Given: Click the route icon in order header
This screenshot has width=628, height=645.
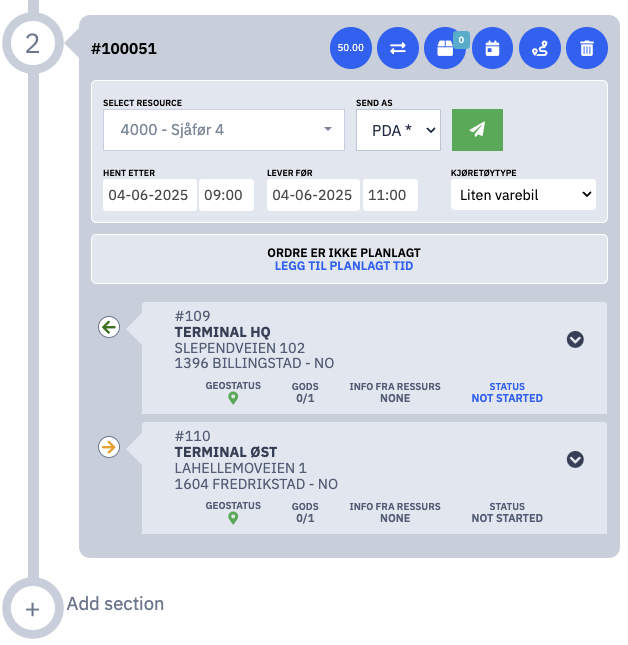Looking at the screenshot, I should (540, 48).
